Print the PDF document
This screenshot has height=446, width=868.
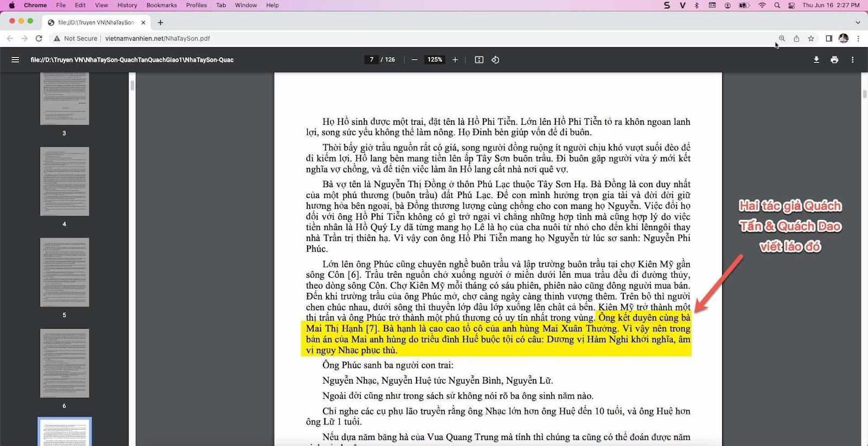tap(834, 60)
